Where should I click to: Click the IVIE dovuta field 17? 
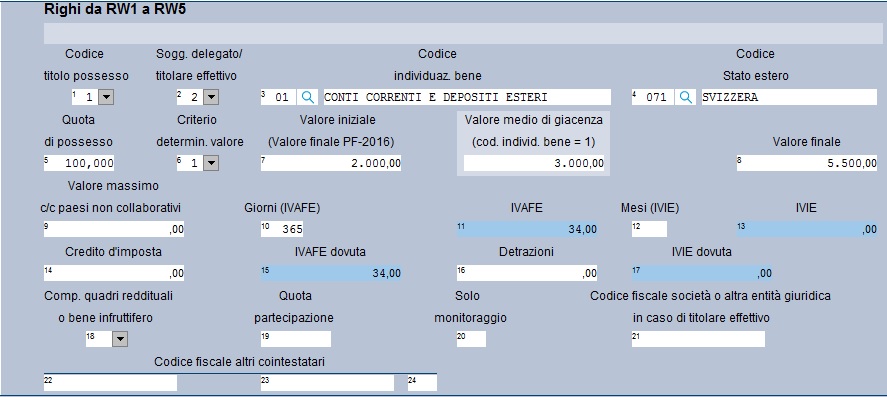pyautogui.click(x=702, y=274)
